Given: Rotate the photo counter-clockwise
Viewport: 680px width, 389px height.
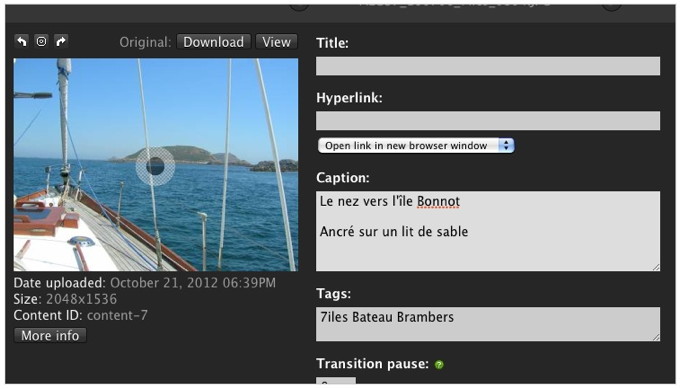Looking at the screenshot, I should click(x=21, y=42).
